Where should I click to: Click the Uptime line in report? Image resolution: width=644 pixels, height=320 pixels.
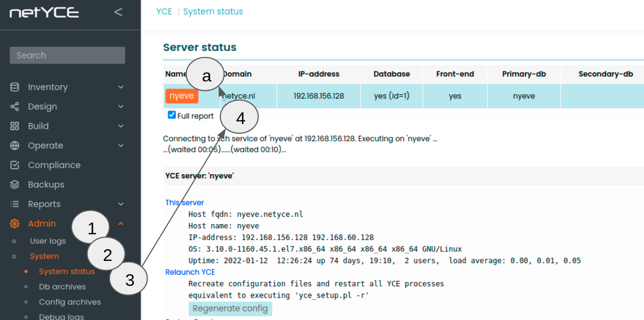click(384, 261)
